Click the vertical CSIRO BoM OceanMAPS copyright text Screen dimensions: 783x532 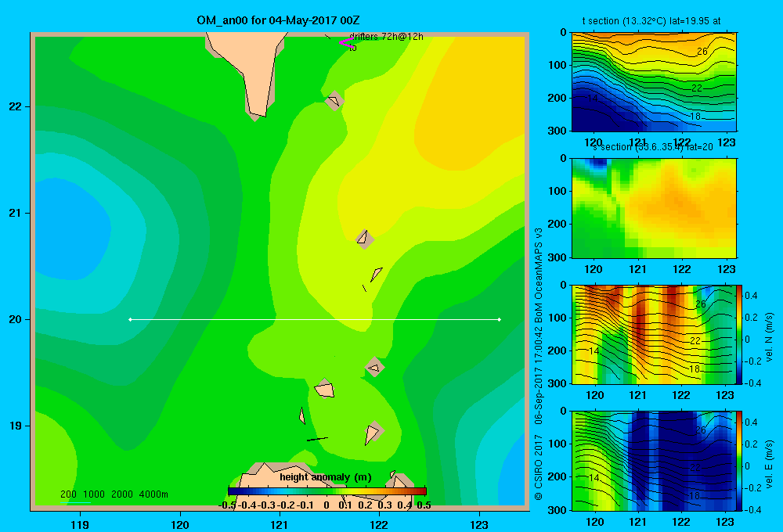coord(539,364)
